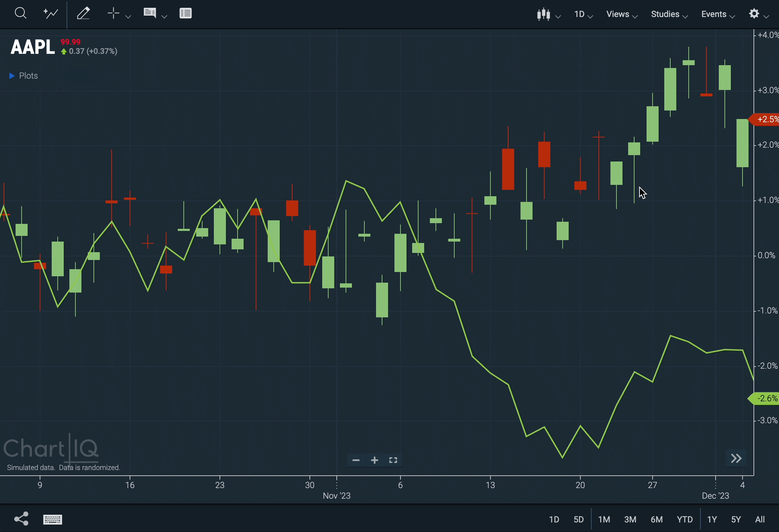Image resolution: width=779 pixels, height=532 pixels.
Task: Click the add comparison series icon
Action: click(51, 13)
